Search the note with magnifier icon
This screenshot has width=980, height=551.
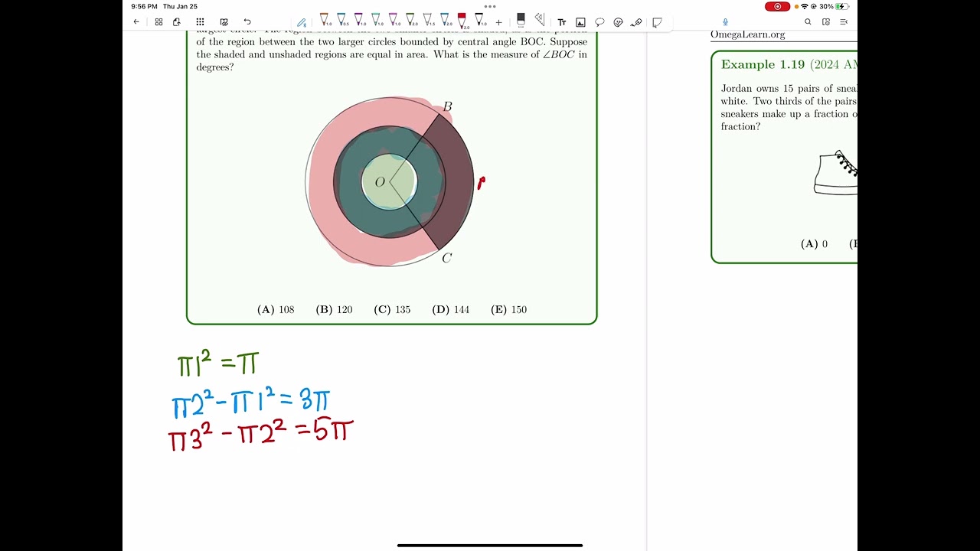808,22
